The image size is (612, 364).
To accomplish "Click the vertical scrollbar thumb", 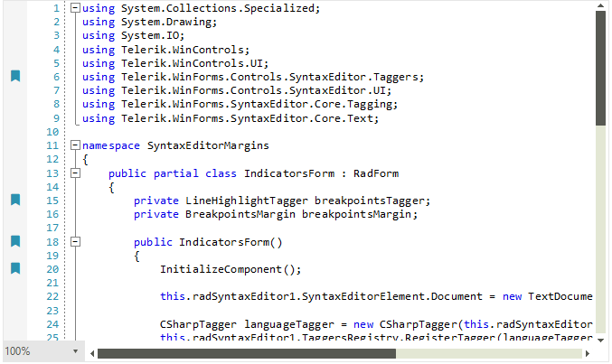I will click(x=600, y=69).
